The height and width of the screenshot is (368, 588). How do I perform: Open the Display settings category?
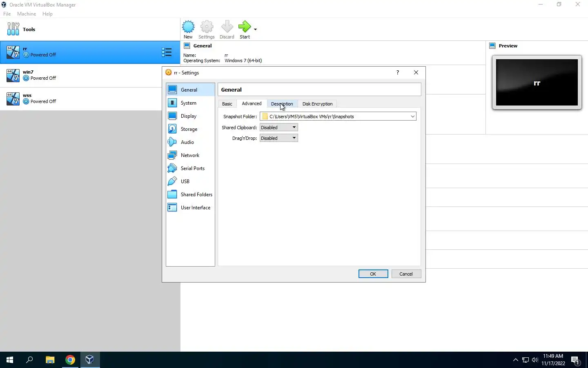(x=190, y=116)
